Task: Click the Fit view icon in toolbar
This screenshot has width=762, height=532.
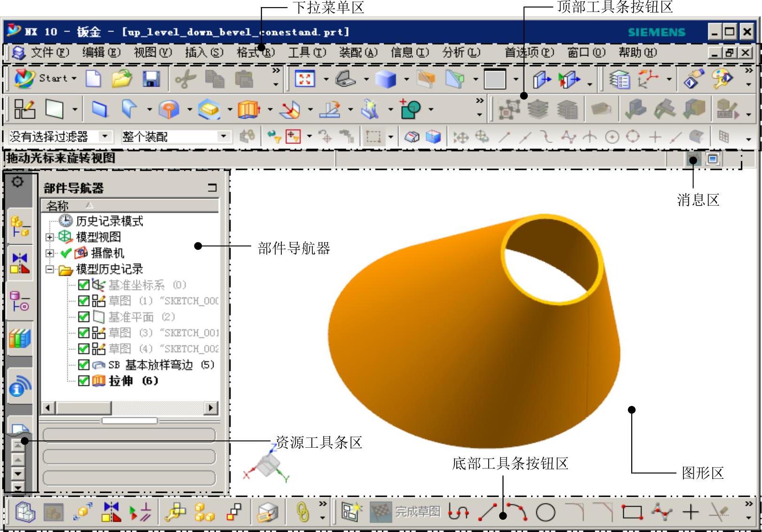Action: [304, 79]
